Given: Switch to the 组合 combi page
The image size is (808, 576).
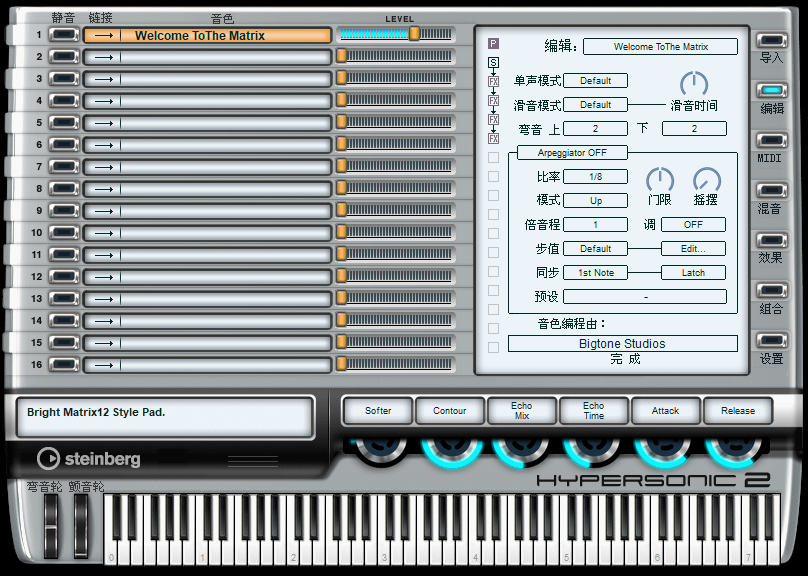Looking at the screenshot, I should 771,291.
